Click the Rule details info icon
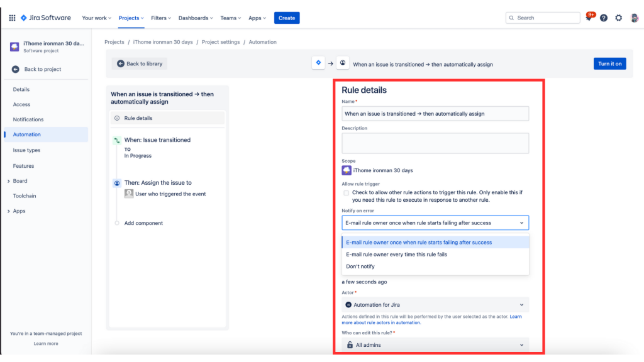 point(117,118)
